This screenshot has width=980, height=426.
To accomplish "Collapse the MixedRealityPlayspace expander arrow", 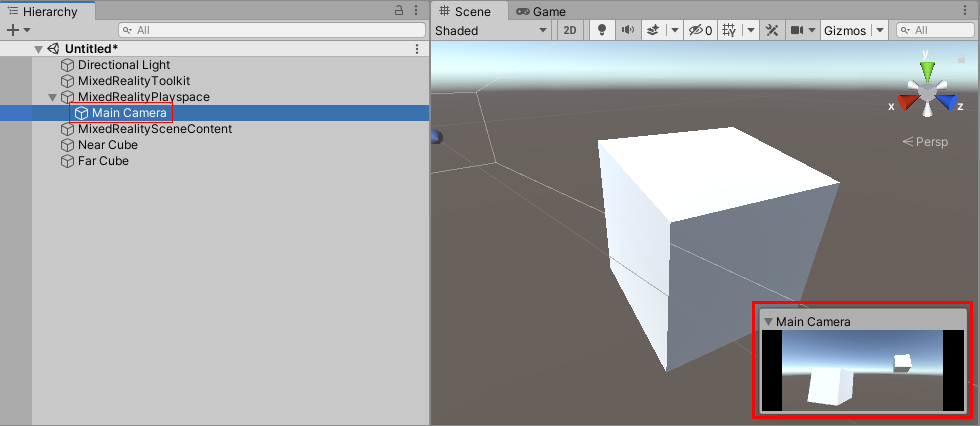I will [x=52, y=97].
